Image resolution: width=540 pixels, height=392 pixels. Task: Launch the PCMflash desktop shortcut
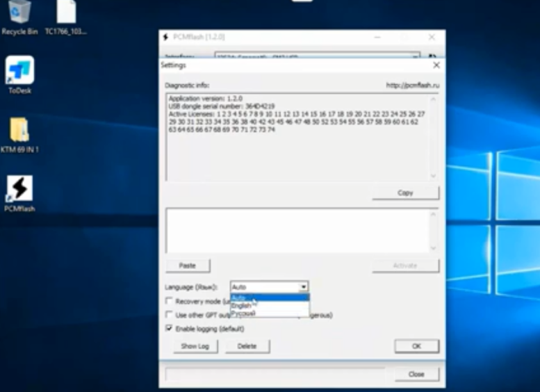pos(19,194)
